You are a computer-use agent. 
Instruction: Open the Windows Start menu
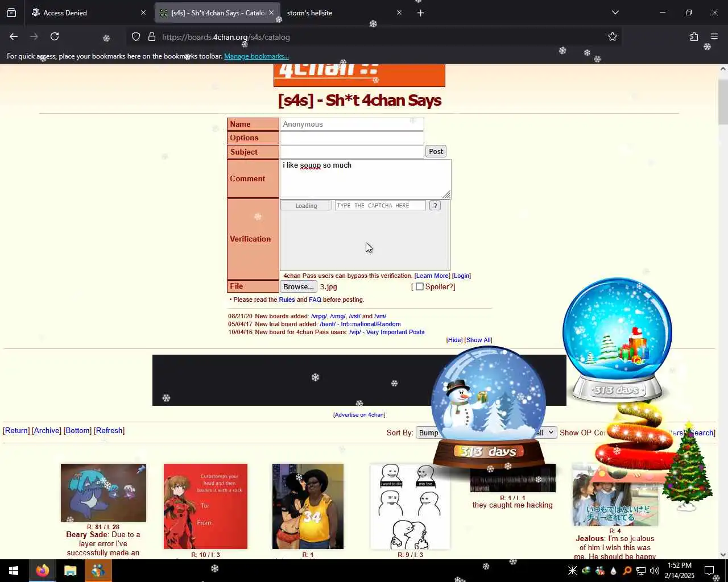tap(14, 571)
